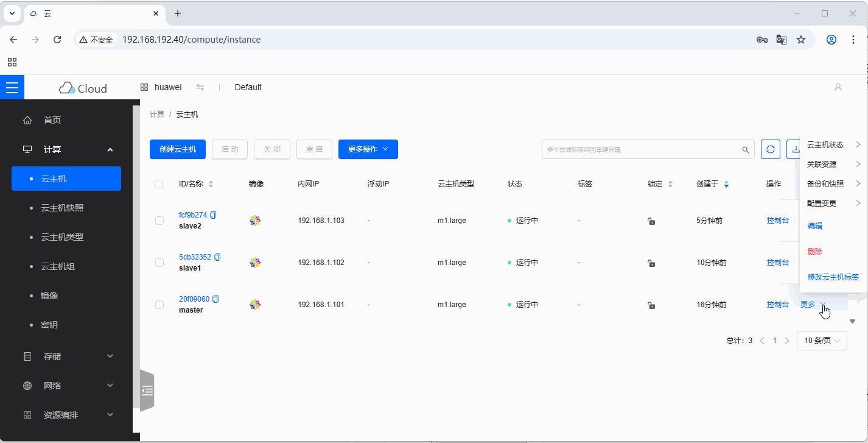Open 控制台 for slave1
Screen dimensions: 868x443
[x=778, y=263]
